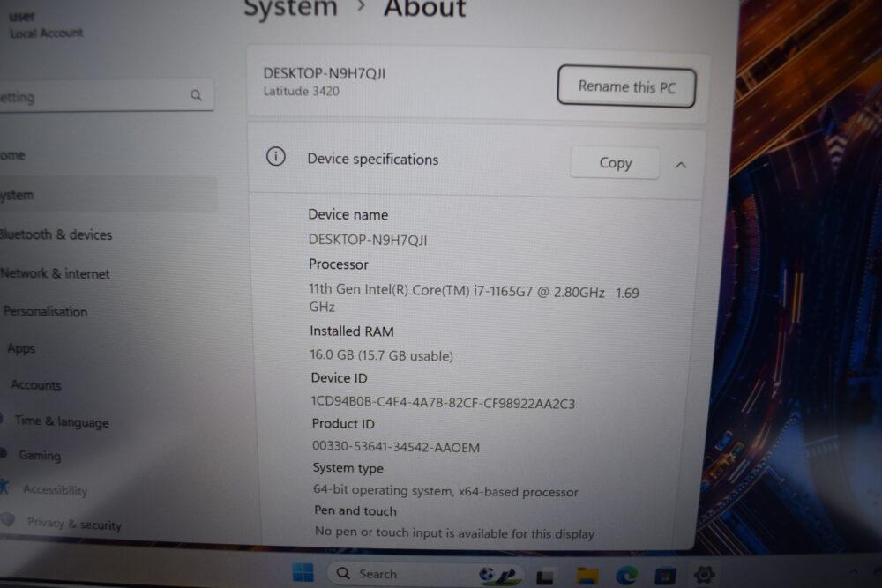882x588 pixels.
Task: Click the device name value DESKTOP-N9H7QJI in specifications
Action: [368, 240]
